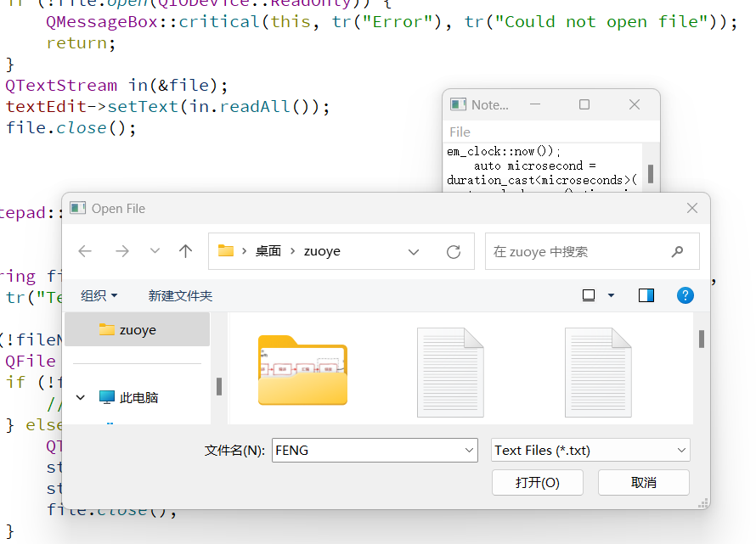Toggle the preview pane
Screen dimensions: 756x544
point(646,295)
